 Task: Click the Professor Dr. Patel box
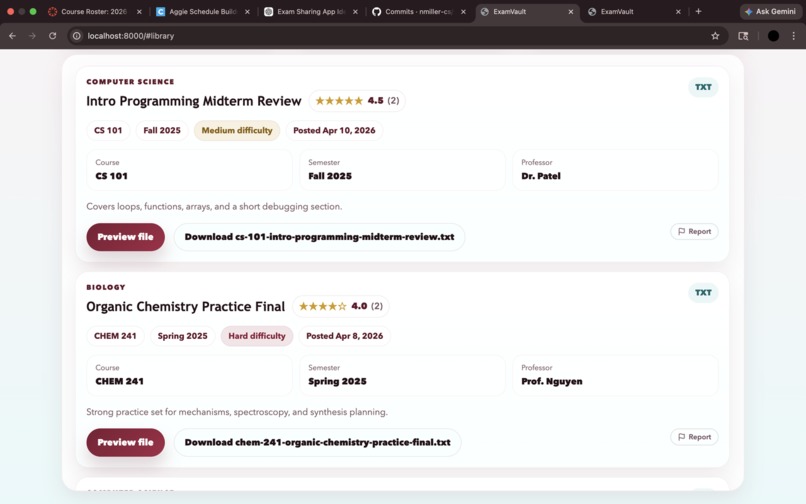point(615,170)
